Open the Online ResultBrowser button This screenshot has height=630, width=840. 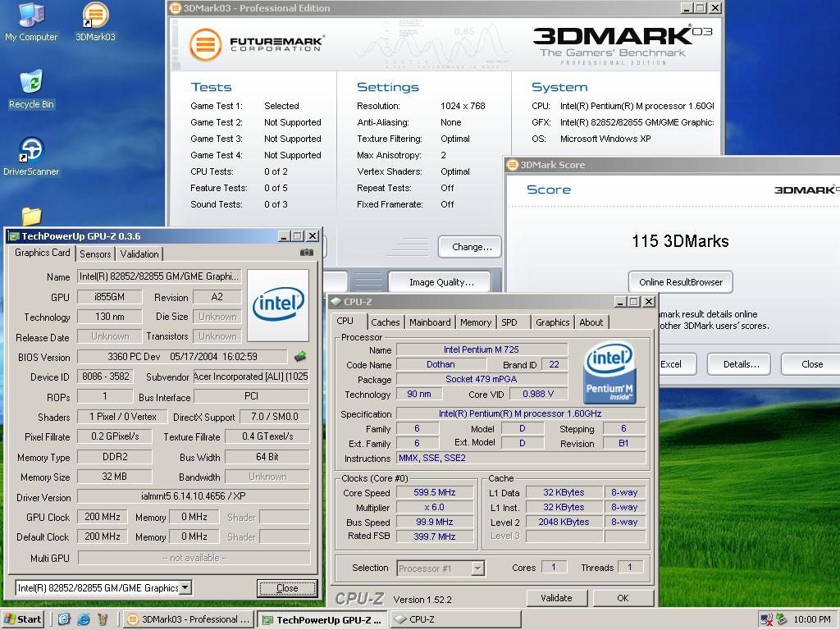pyautogui.click(x=680, y=282)
